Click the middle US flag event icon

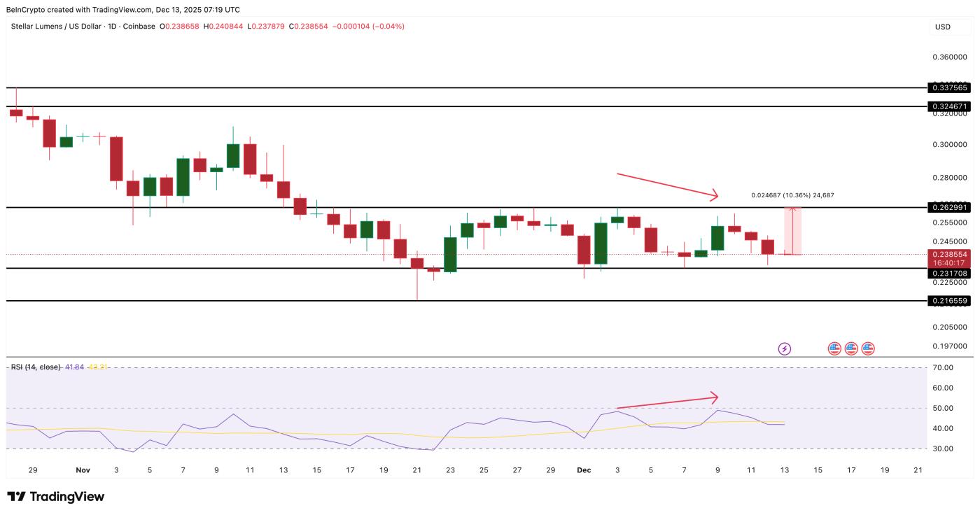(x=850, y=349)
